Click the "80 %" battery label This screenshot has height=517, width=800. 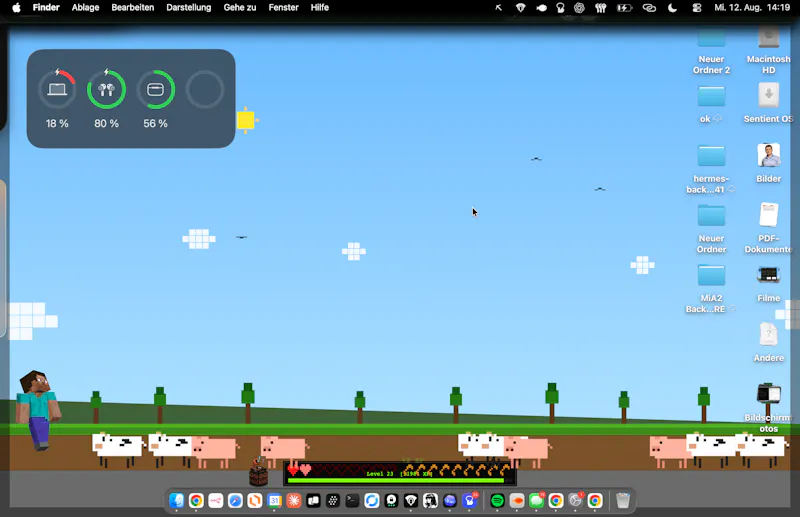(106, 124)
